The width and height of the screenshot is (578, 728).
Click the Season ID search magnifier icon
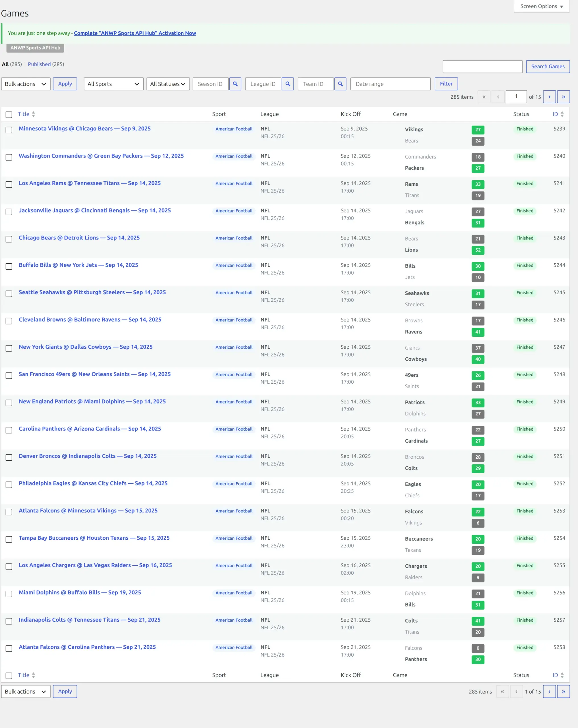click(x=235, y=84)
